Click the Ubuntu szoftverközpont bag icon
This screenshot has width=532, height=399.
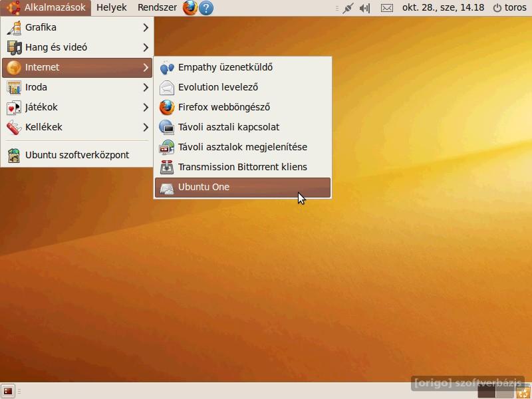point(14,156)
